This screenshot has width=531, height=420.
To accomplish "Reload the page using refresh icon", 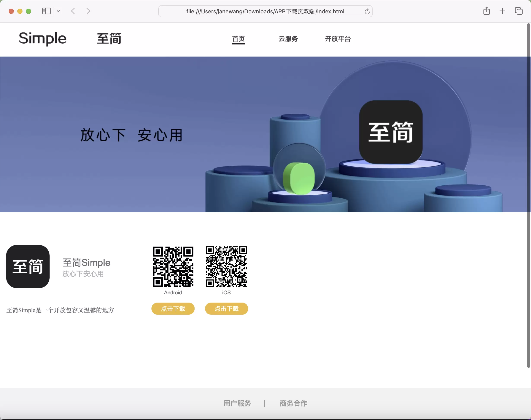I will click(x=367, y=11).
